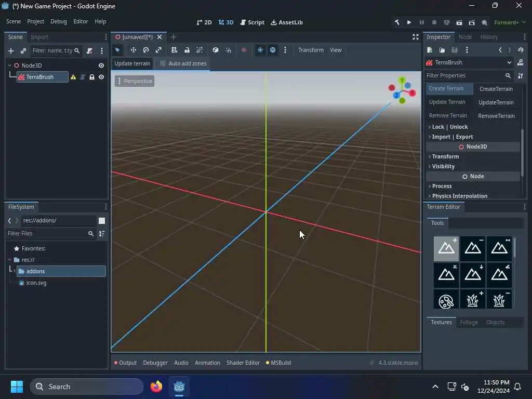Click Update terrain in viewport toolbar

tap(132, 63)
